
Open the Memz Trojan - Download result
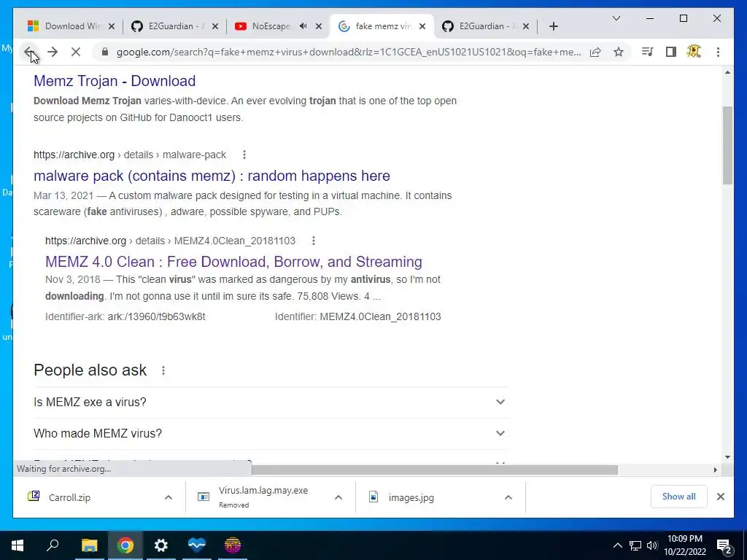[115, 81]
